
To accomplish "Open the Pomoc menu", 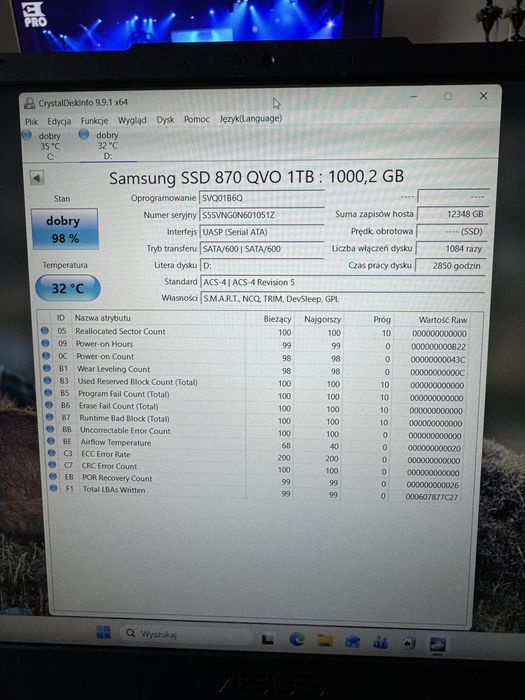I will (x=196, y=119).
